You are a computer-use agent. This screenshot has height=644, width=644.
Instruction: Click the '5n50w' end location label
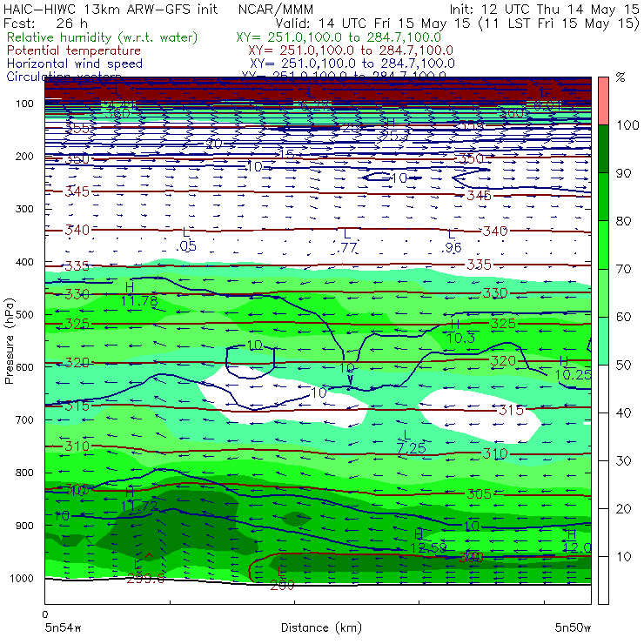[x=573, y=627]
